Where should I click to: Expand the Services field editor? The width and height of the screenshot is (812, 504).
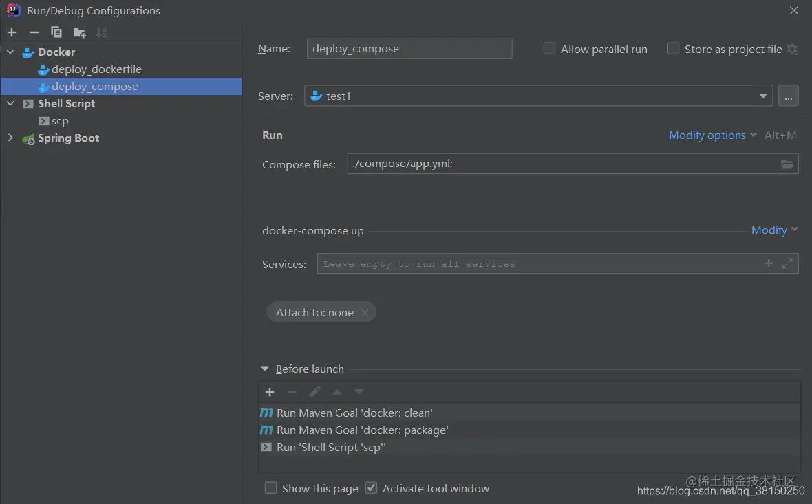(x=787, y=263)
